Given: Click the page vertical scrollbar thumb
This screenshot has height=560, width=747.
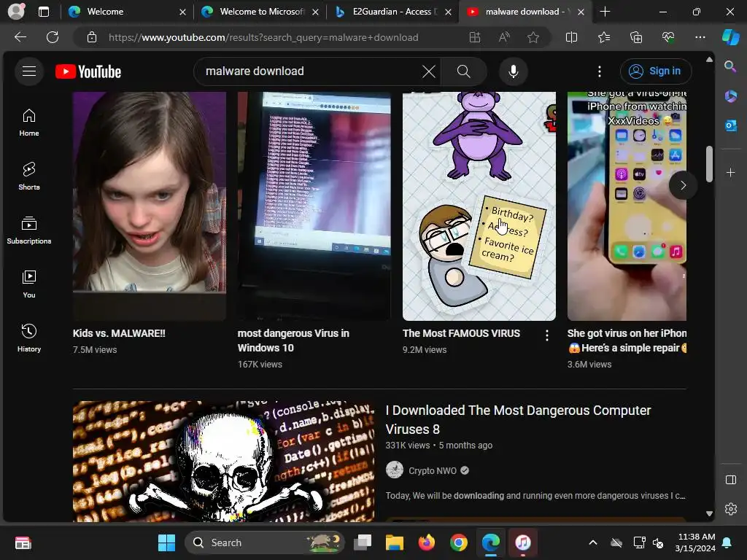Looking at the screenshot, I should (709, 164).
